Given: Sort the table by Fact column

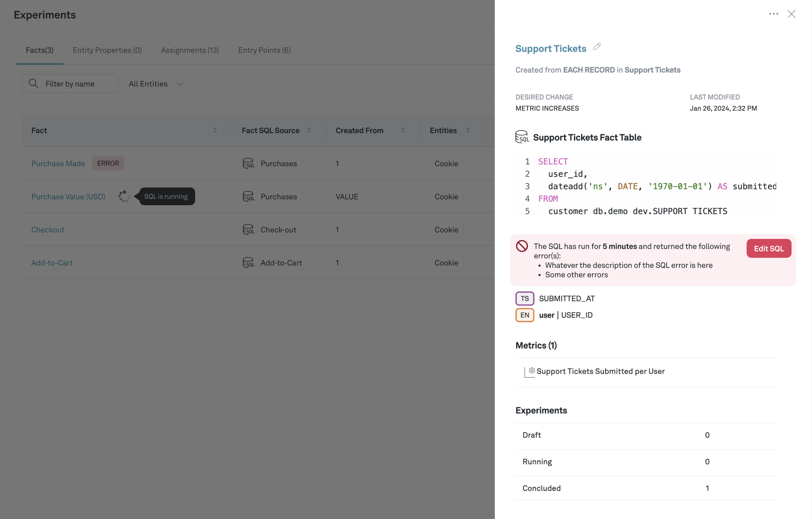Looking at the screenshot, I should click(215, 130).
